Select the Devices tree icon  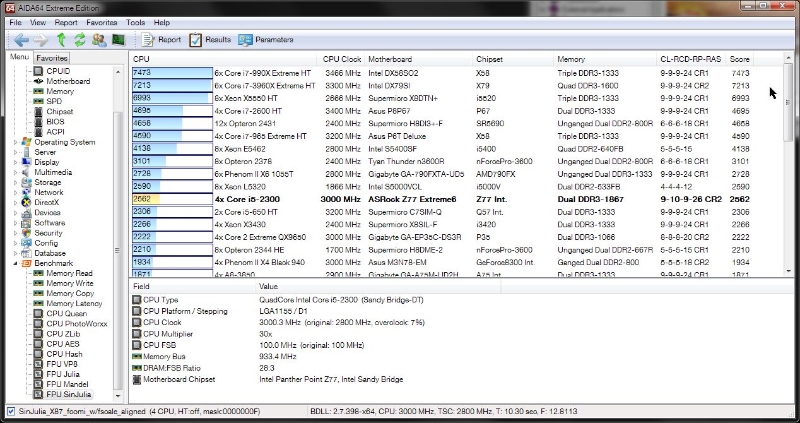click(x=26, y=213)
